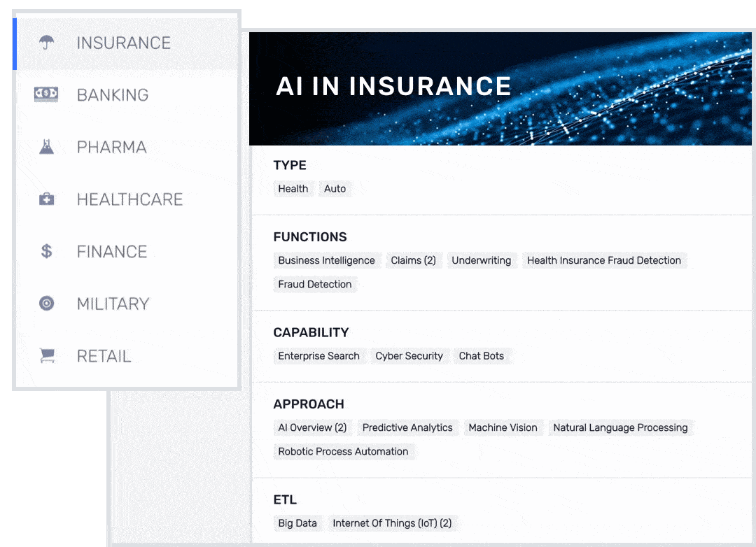756x547 pixels.
Task: Click the Natural Language Processing tag
Action: coord(620,427)
